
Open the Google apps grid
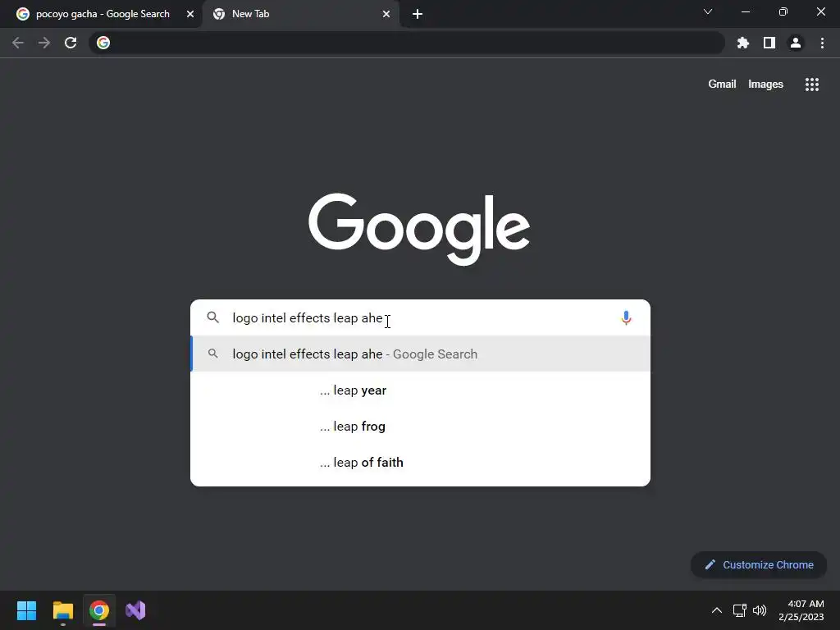pos(811,84)
